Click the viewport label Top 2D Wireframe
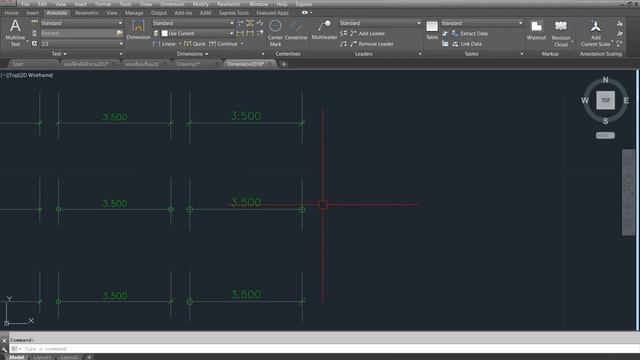 pyautogui.click(x=27, y=75)
